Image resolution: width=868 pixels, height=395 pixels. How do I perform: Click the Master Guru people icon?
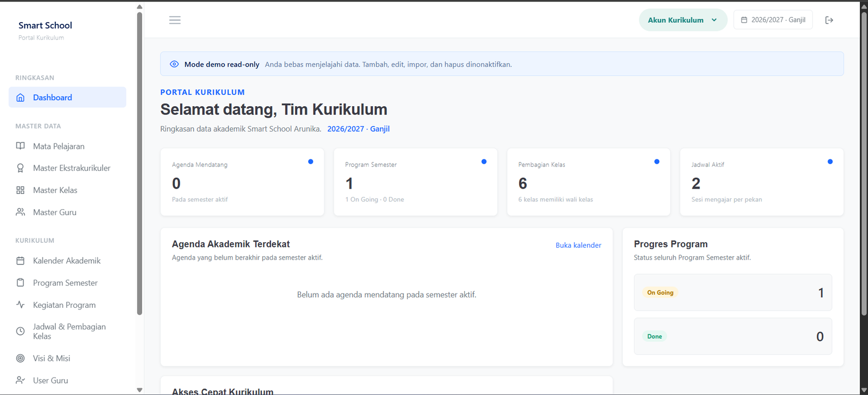pos(21,212)
